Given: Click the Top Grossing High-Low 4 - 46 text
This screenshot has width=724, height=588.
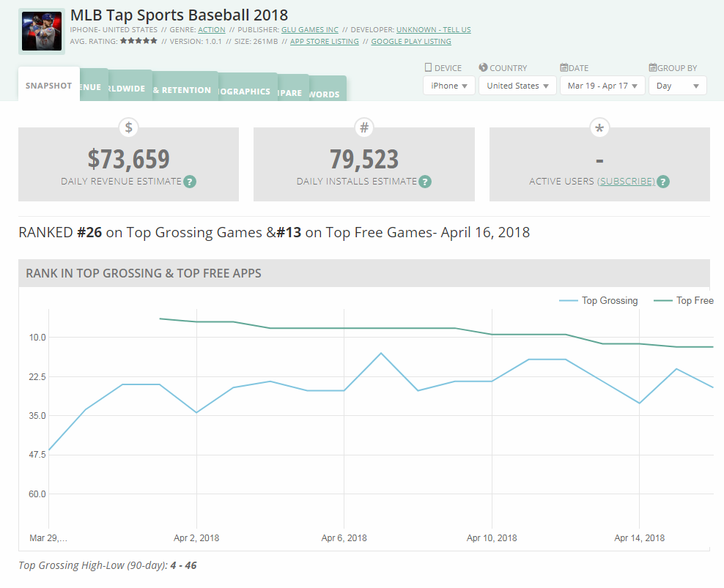Looking at the screenshot, I should tap(108, 565).
